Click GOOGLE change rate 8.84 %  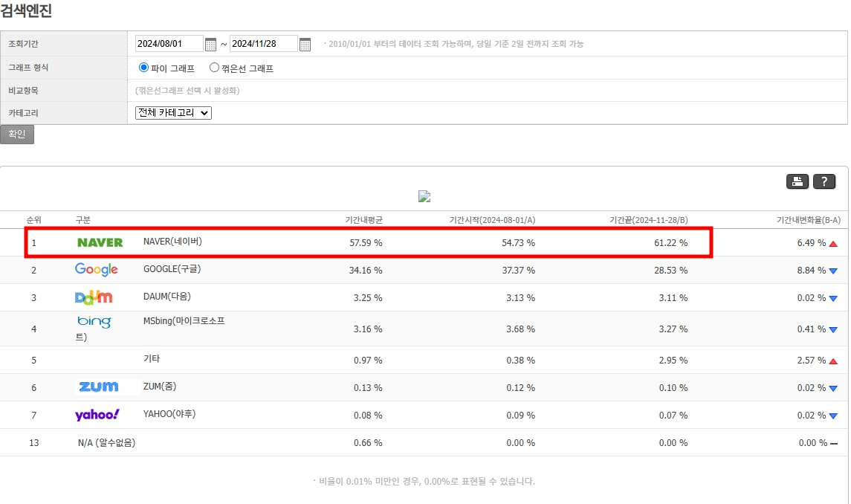click(812, 271)
